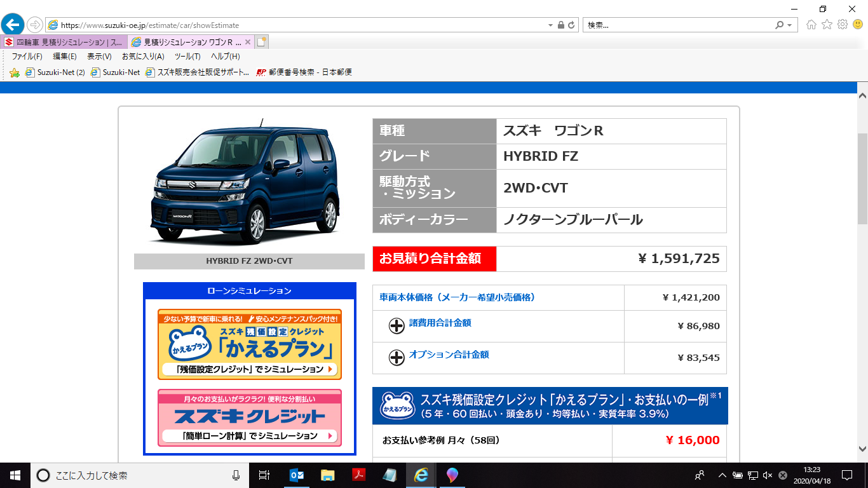868x488 pixels.
Task: Open Adobe Acrobat from the taskbar
Action: point(358,475)
